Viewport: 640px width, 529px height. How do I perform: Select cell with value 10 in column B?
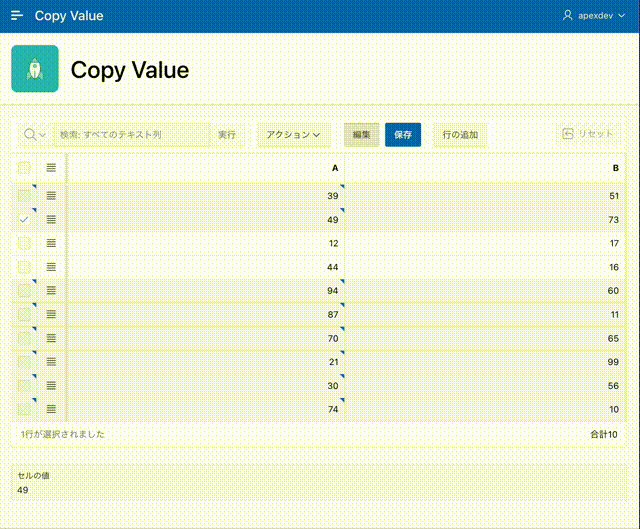click(x=485, y=409)
